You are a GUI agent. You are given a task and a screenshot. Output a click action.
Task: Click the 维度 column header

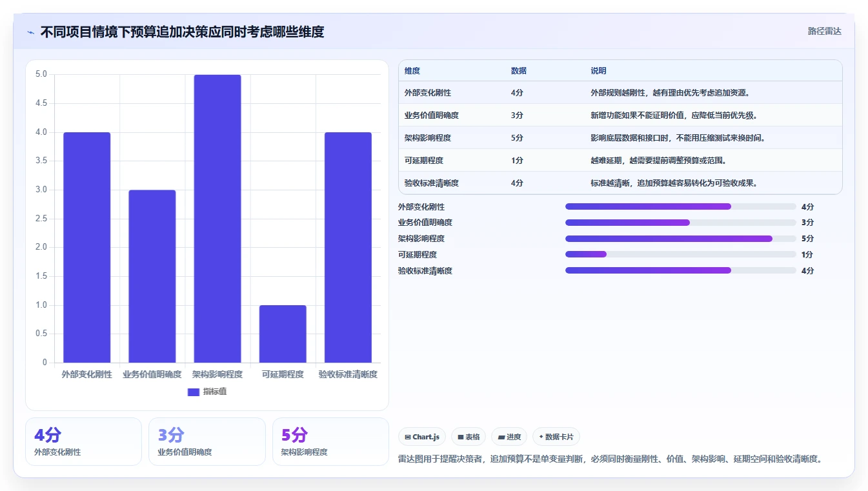pos(412,71)
